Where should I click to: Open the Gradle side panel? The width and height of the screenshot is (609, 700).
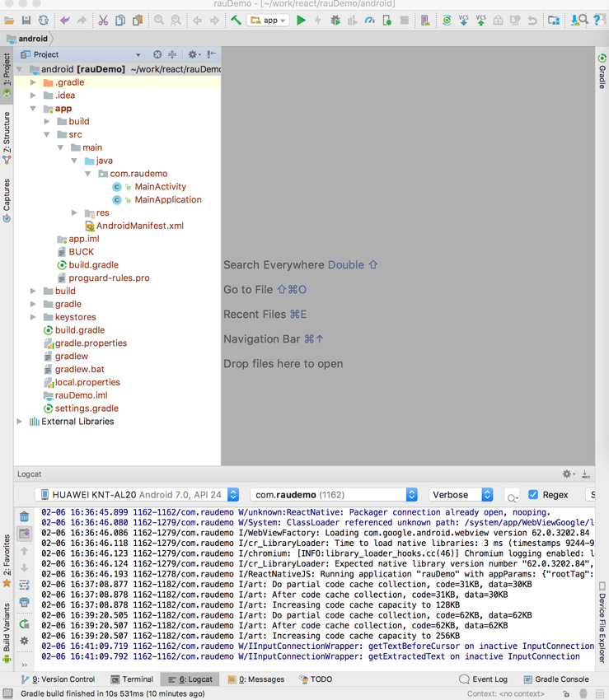(602, 72)
